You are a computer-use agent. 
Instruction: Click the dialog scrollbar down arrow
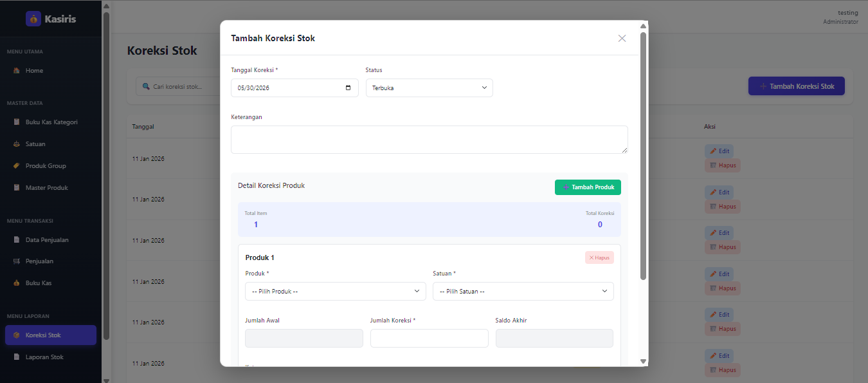click(x=643, y=362)
